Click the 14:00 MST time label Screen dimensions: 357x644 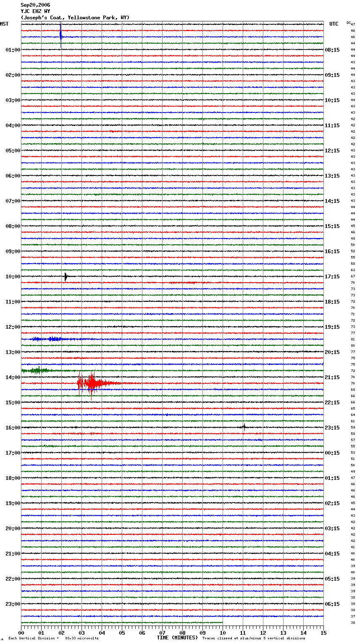[x=13, y=377]
